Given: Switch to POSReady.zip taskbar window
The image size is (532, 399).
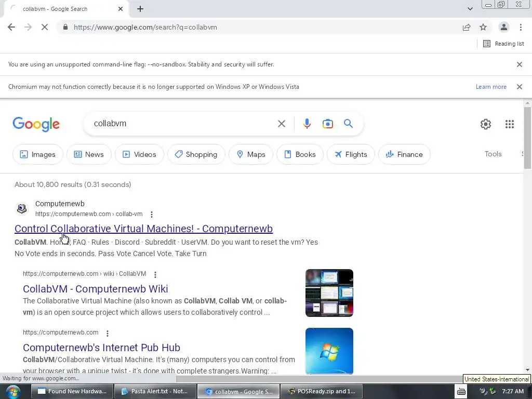Looking at the screenshot, I should point(322,392).
